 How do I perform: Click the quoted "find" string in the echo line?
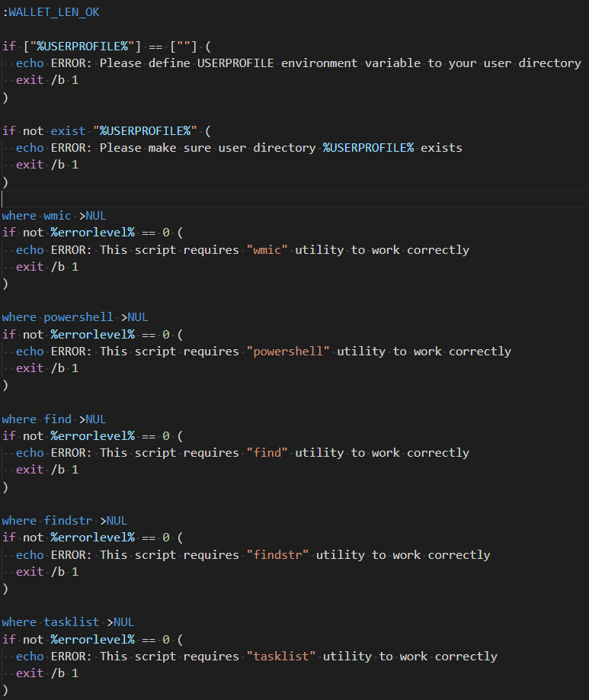click(x=267, y=453)
